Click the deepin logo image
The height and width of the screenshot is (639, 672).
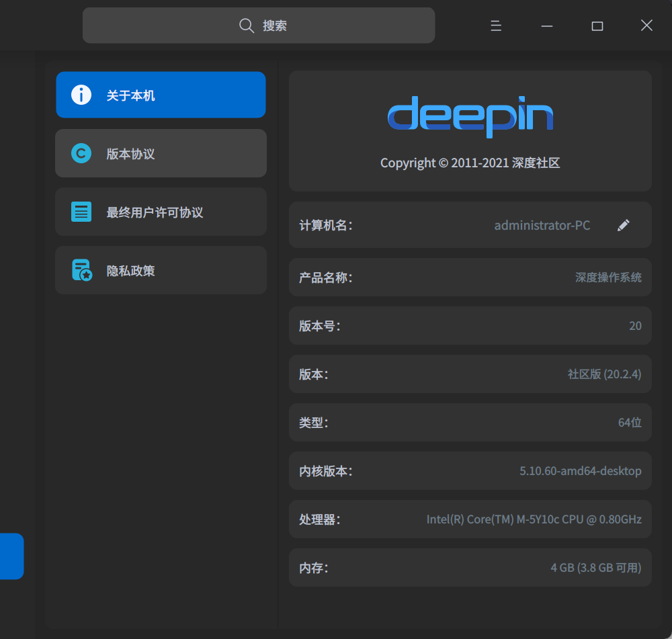(470, 116)
